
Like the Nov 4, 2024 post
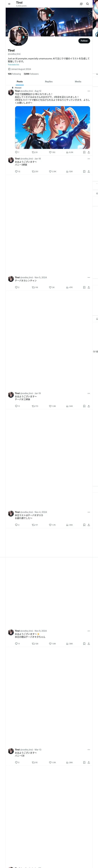(50, 525)
